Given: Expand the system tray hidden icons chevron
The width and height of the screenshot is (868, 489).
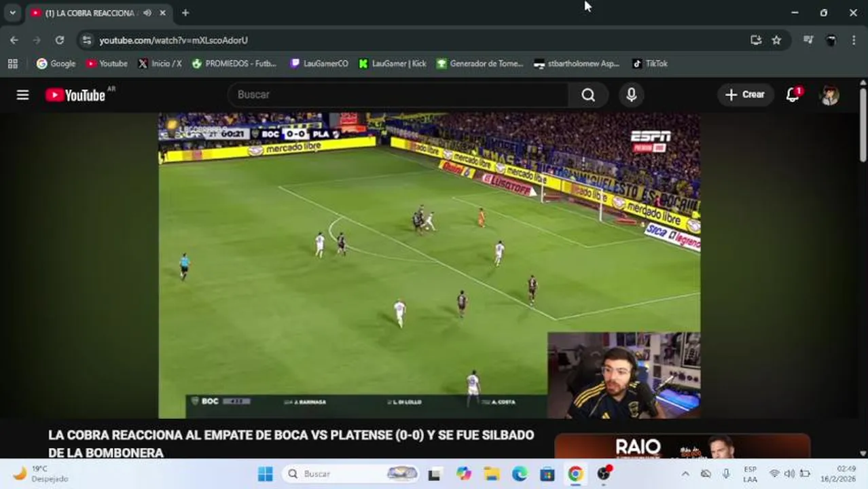Looking at the screenshot, I should [x=685, y=474].
